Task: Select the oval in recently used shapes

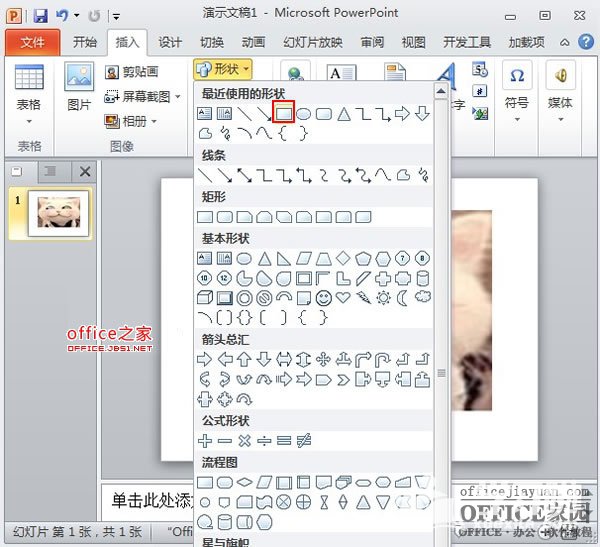Action: pos(303,114)
